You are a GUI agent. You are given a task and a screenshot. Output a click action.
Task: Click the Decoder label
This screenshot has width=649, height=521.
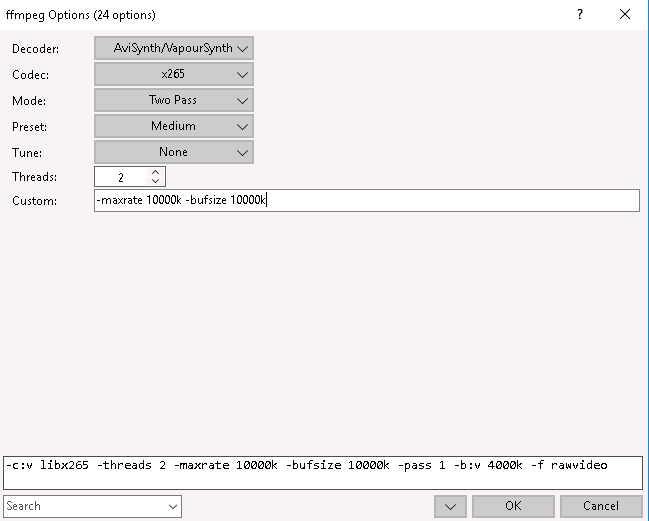pyautogui.click(x=36, y=49)
